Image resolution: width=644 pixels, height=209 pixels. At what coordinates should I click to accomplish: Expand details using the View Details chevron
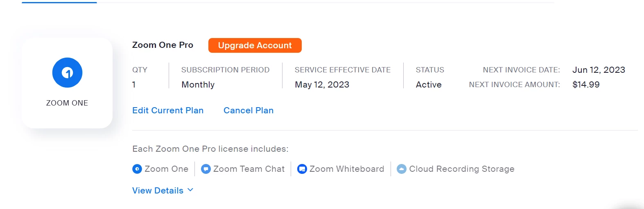pyautogui.click(x=190, y=190)
